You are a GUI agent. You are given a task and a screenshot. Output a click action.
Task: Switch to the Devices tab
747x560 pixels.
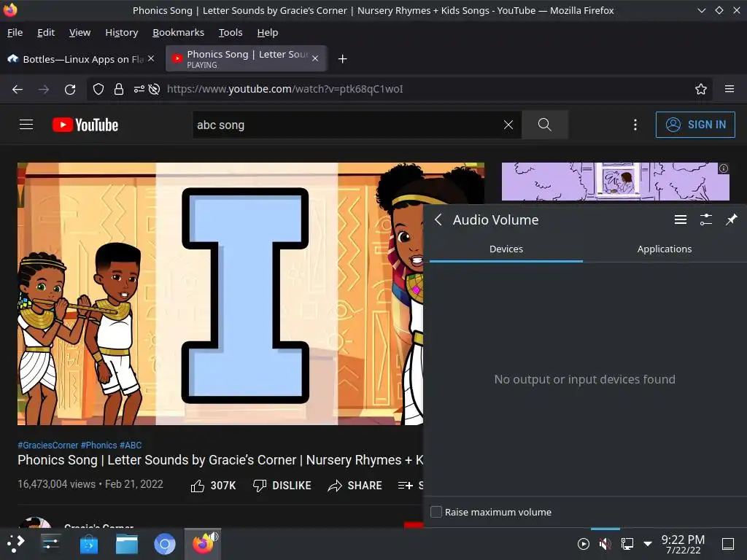pos(506,249)
